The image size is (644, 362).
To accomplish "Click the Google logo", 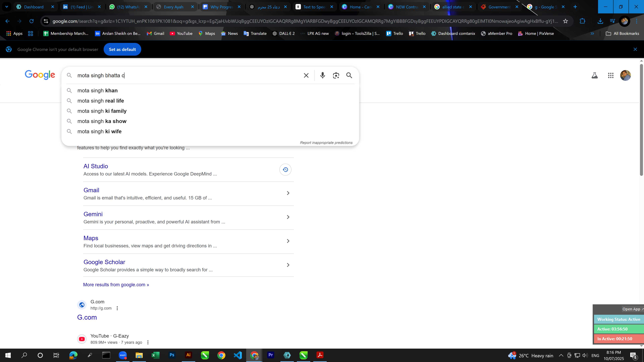I will coord(40,75).
